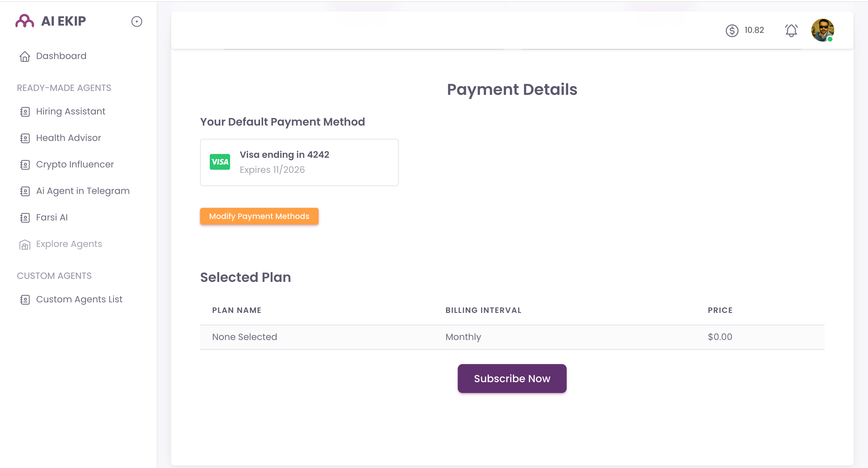Select the Farsi AI agent
868x468 pixels.
tap(52, 217)
